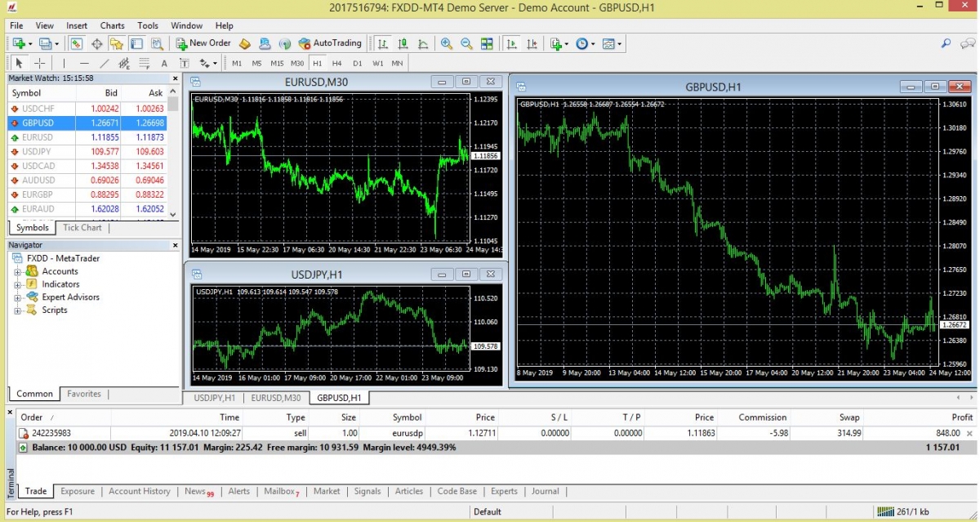Switch timeframe to H4

(x=337, y=63)
